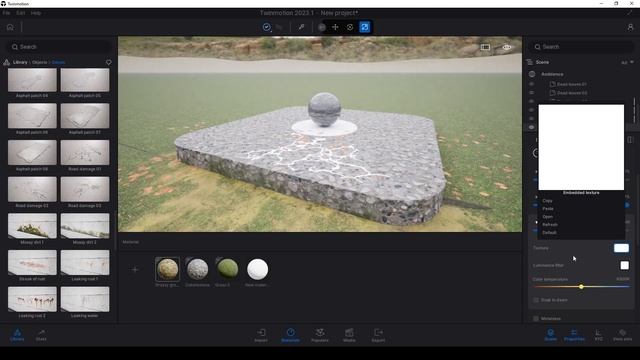
Task: Enable the Dusk to dawn checkbox
Action: pyautogui.click(x=536, y=300)
